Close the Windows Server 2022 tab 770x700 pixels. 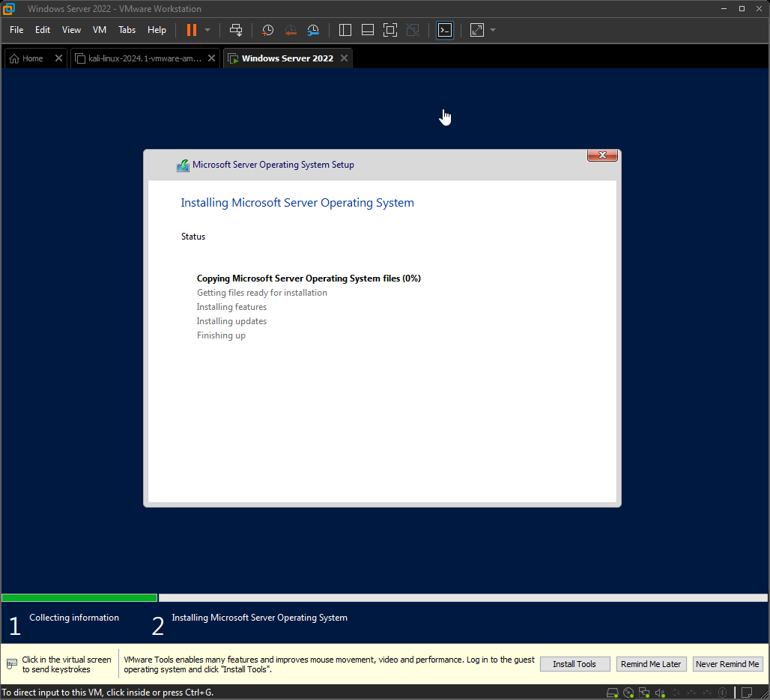345,58
